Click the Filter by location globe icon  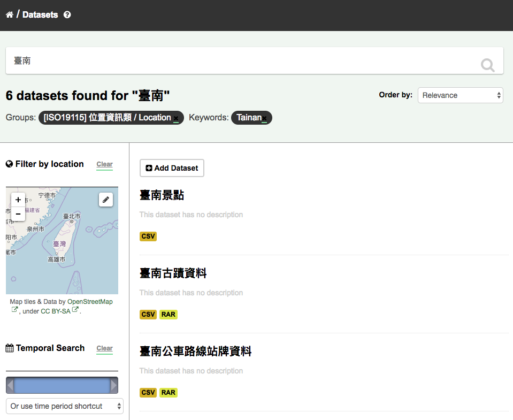click(10, 164)
